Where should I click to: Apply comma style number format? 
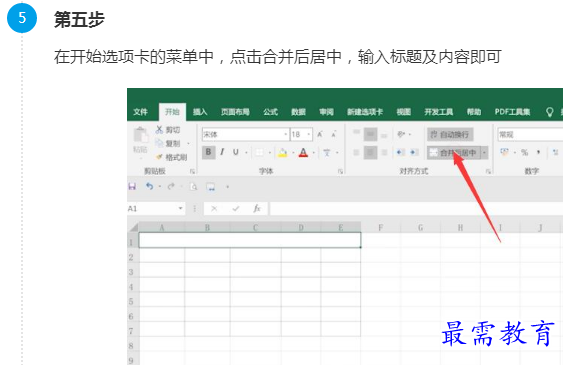pos(538,153)
